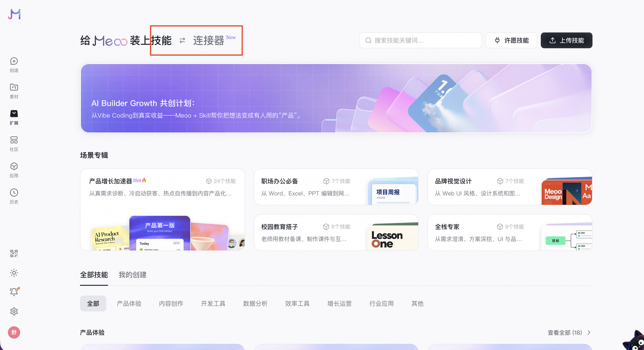Image resolution: width=644 pixels, height=350 pixels.
Task: Open the 校园教育搭子 collection card
Action: (336, 232)
